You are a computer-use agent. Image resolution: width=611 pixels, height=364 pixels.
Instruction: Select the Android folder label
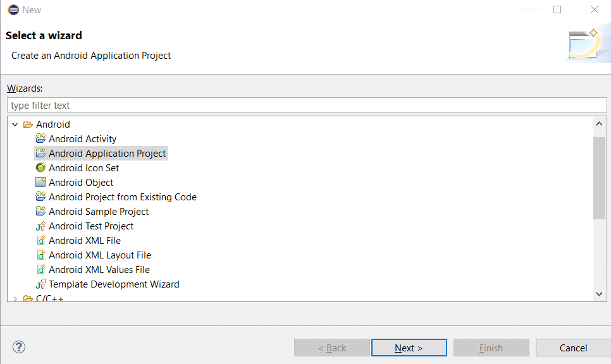(53, 124)
